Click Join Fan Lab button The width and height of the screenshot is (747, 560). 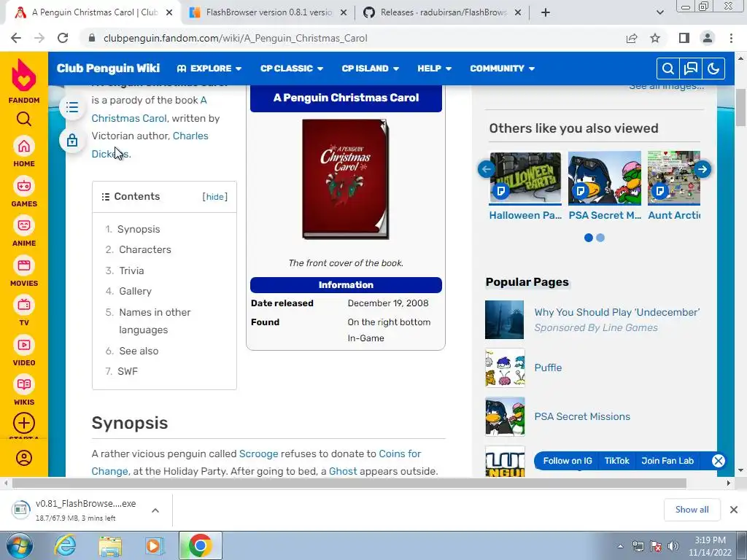[667, 461]
